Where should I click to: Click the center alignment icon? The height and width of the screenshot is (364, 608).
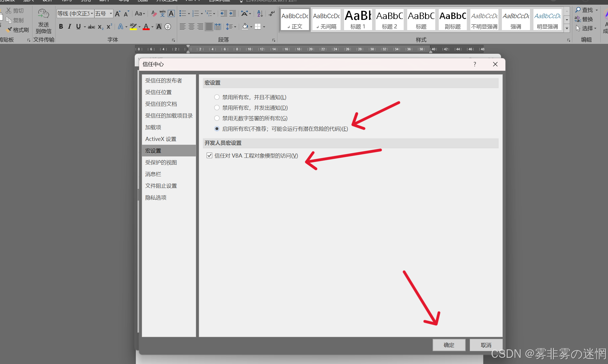pyautogui.click(x=191, y=27)
